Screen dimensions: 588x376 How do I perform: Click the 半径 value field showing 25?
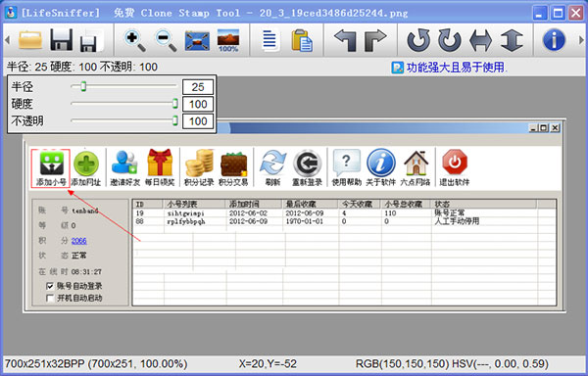[x=198, y=87]
